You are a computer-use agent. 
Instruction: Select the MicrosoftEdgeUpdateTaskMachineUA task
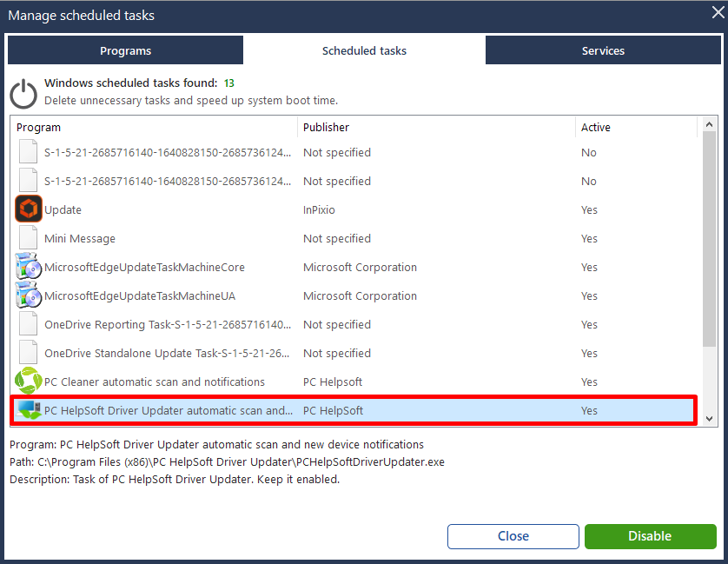[x=140, y=296]
